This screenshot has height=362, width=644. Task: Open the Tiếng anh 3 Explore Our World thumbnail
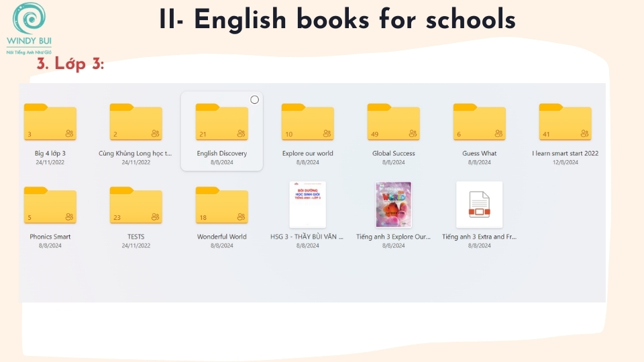pyautogui.click(x=394, y=204)
